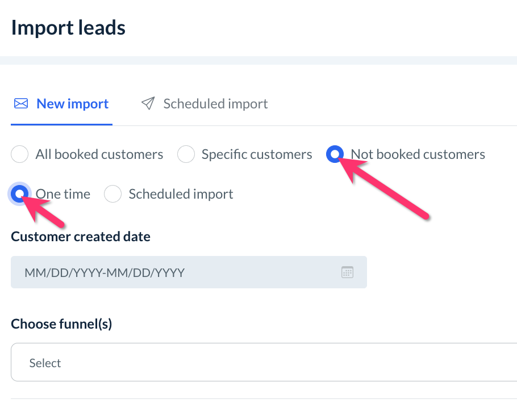Image resolution: width=517 pixels, height=420 pixels.
Task: Select the Not booked customers radio button
Action: tap(335, 154)
